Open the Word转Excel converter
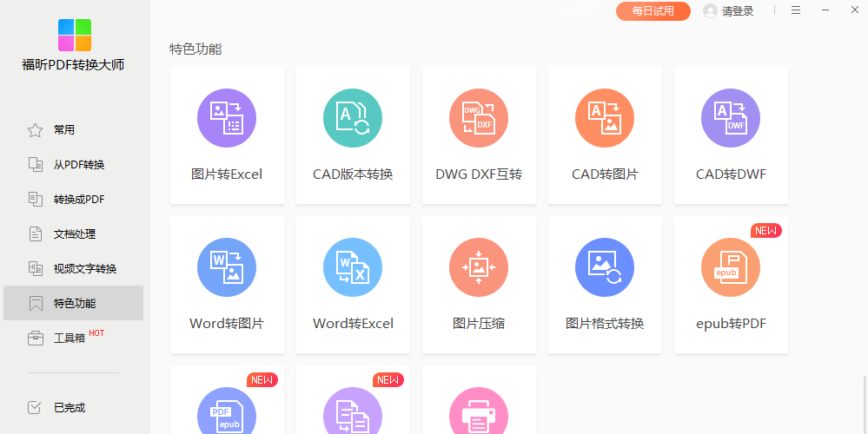 point(353,285)
